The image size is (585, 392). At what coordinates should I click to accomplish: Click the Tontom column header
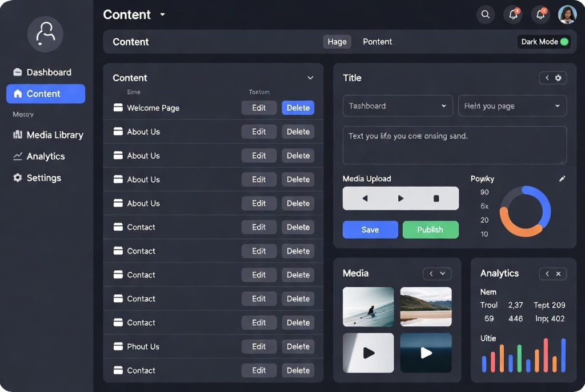coord(259,92)
